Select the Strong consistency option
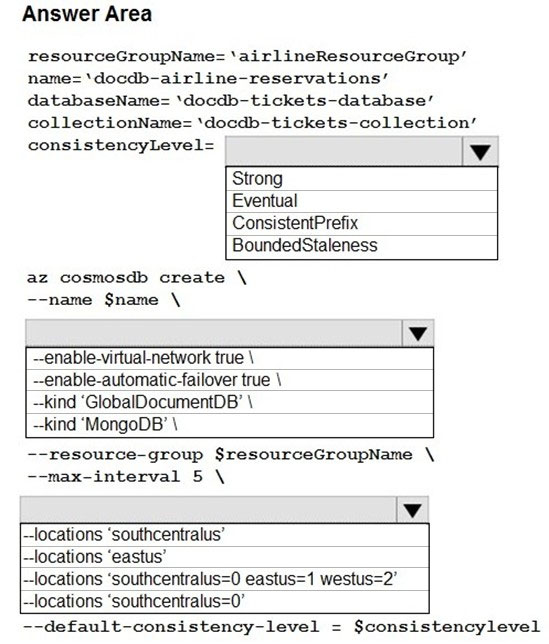The width and height of the screenshot is (549, 644). (x=361, y=179)
